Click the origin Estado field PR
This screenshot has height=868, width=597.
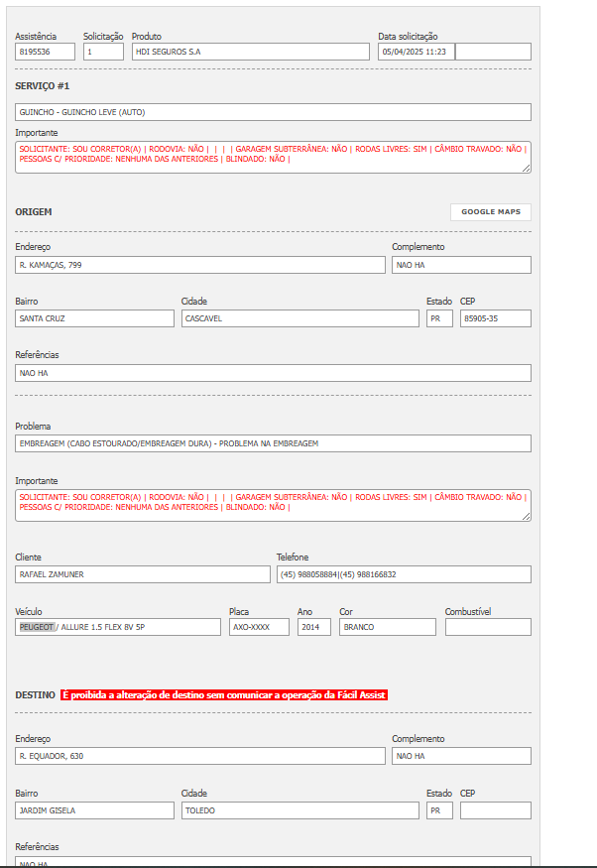[440, 318]
